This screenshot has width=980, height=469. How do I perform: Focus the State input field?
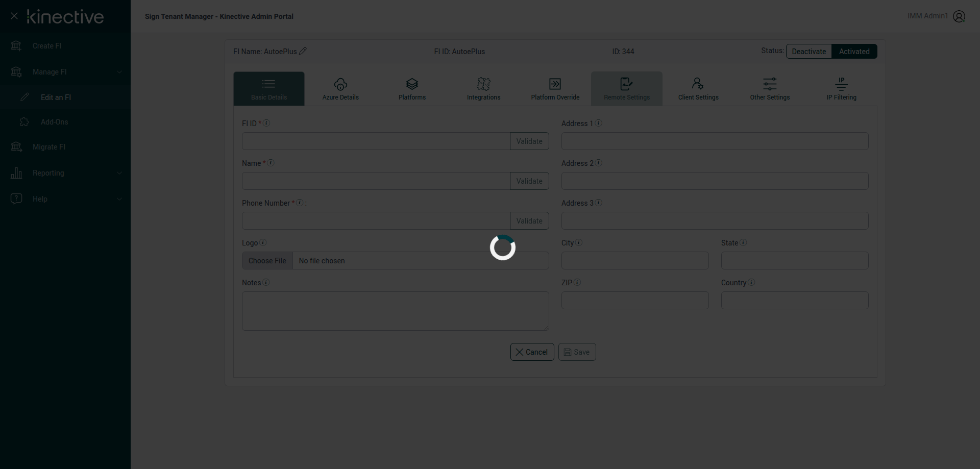[795, 261]
